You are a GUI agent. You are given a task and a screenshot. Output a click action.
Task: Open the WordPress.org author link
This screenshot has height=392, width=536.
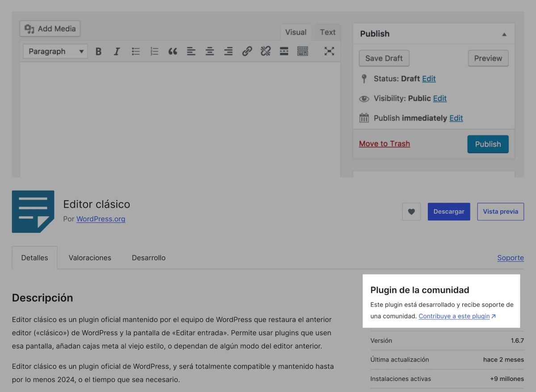100,219
